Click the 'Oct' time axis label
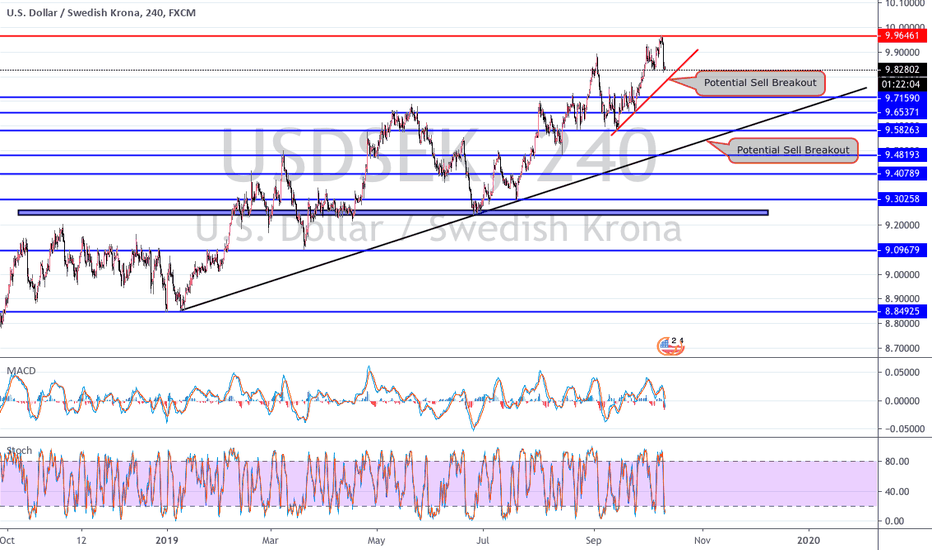 7,540
